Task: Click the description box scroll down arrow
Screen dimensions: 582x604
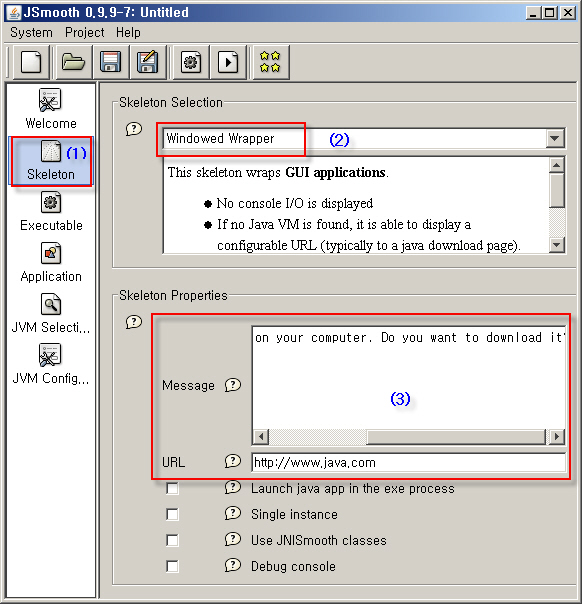Action: (557, 244)
